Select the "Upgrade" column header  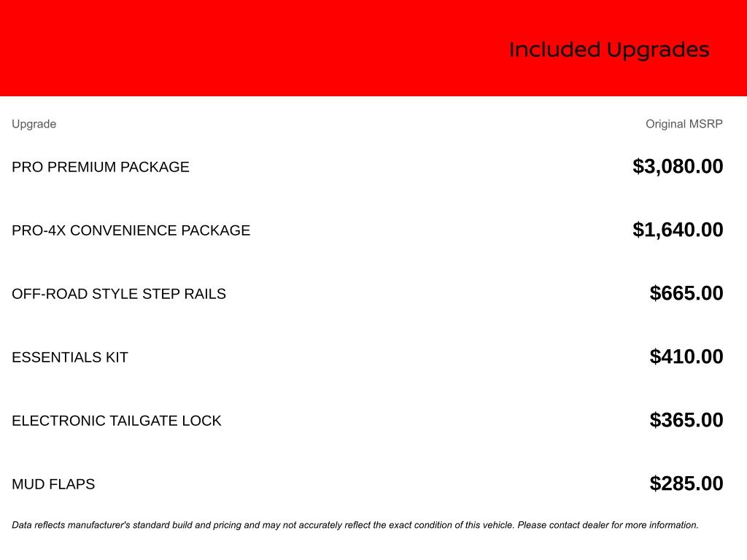34,124
